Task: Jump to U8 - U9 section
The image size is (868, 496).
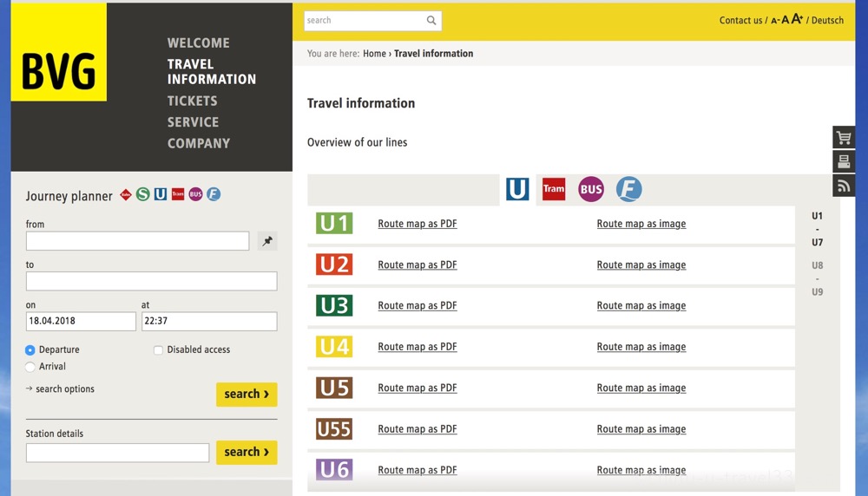Action: pyautogui.click(x=817, y=278)
